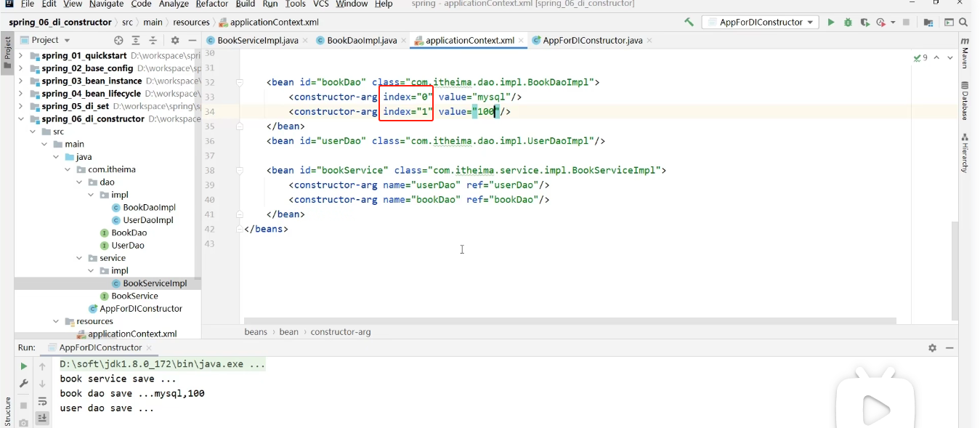Fold the bookDao bean element in the gutter
Viewport: 980px width, 428px height.
[x=239, y=82]
